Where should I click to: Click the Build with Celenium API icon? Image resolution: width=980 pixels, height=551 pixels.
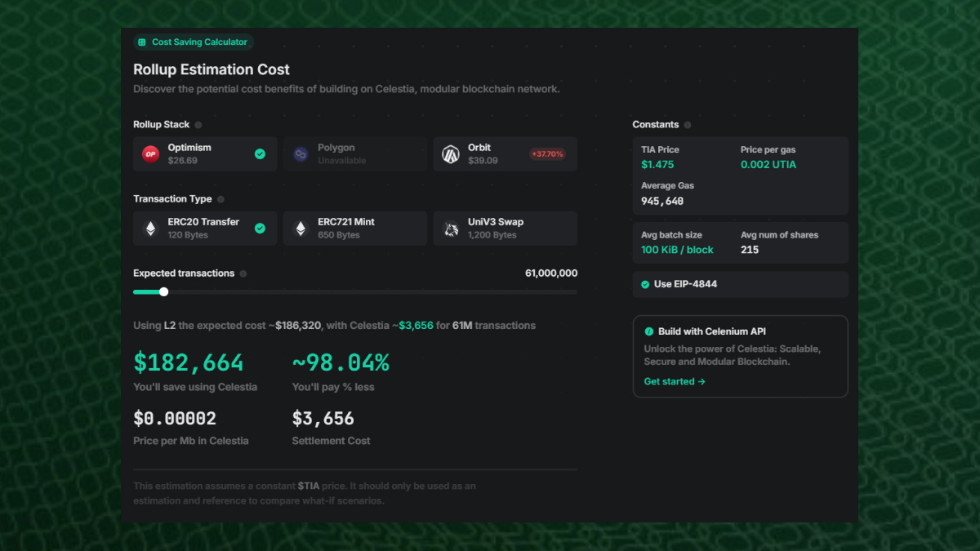649,331
